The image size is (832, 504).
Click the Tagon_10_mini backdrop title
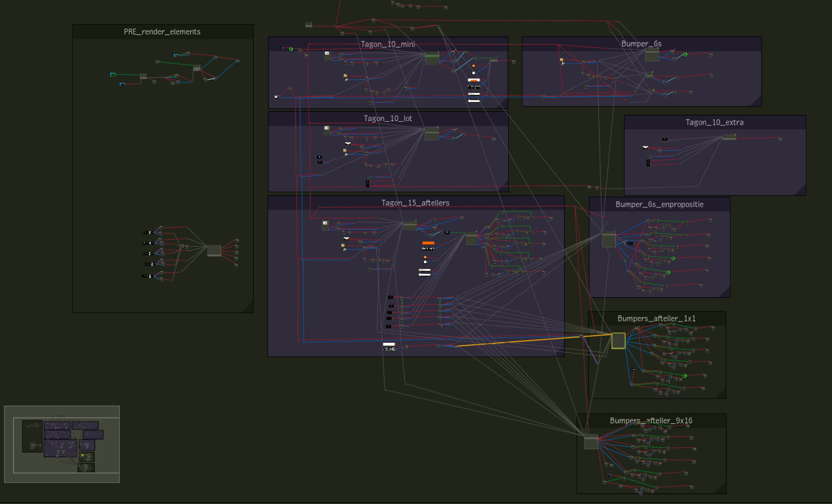pyautogui.click(x=388, y=44)
